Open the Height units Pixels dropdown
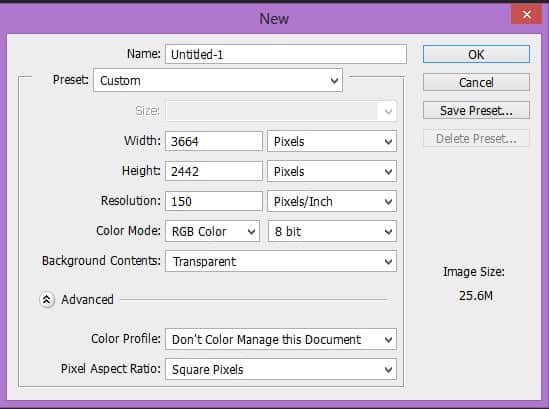The width and height of the screenshot is (549, 409). [x=332, y=171]
